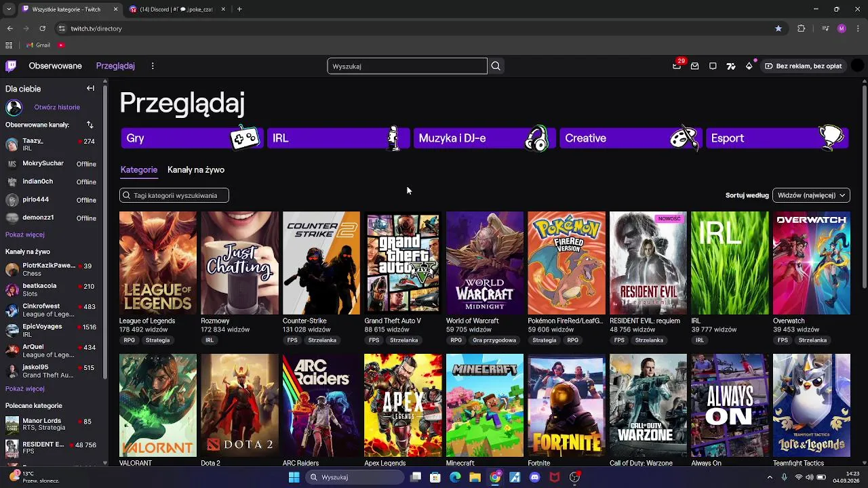Open the Creative category banner
The width and height of the screenshot is (868, 488).
(631, 138)
